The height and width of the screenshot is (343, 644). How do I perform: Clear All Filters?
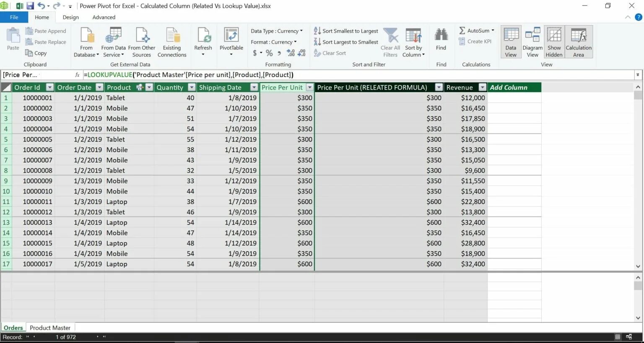(390, 42)
